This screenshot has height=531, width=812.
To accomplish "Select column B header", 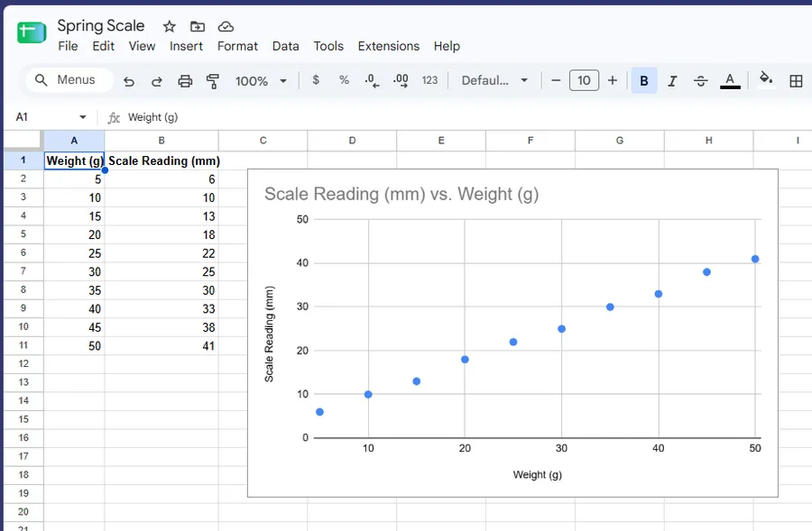I will [161, 141].
